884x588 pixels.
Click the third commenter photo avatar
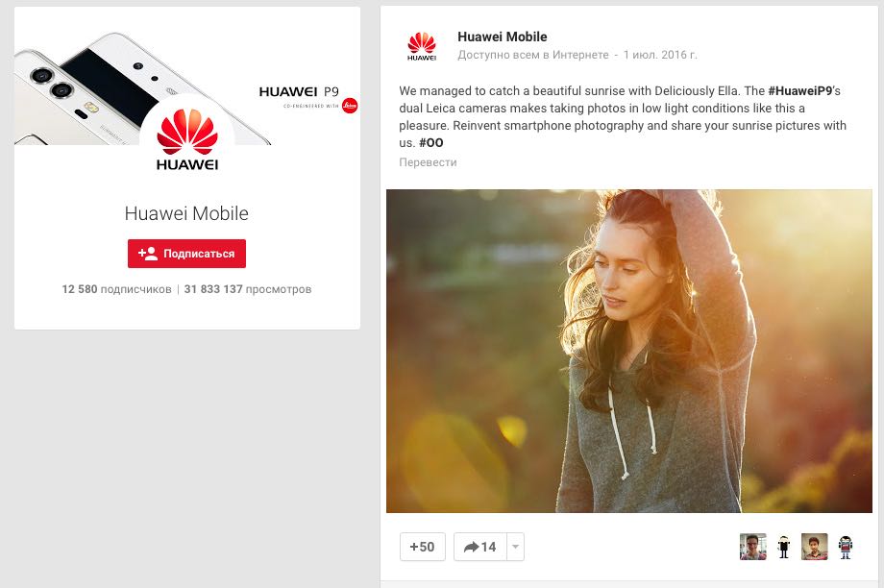click(x=814, y=547)
